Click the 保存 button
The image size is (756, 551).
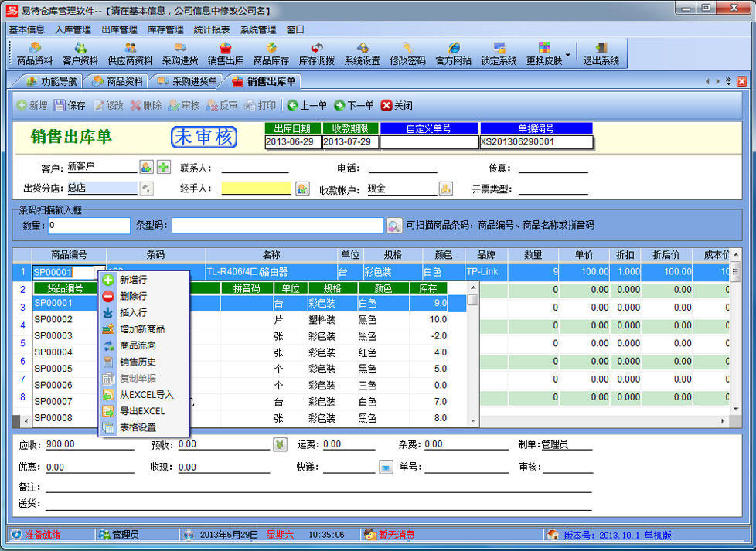70,105
